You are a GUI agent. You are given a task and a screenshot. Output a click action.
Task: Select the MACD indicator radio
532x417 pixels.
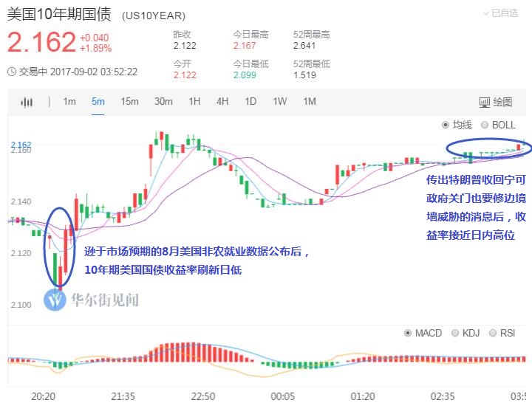[x=408, y=334]
